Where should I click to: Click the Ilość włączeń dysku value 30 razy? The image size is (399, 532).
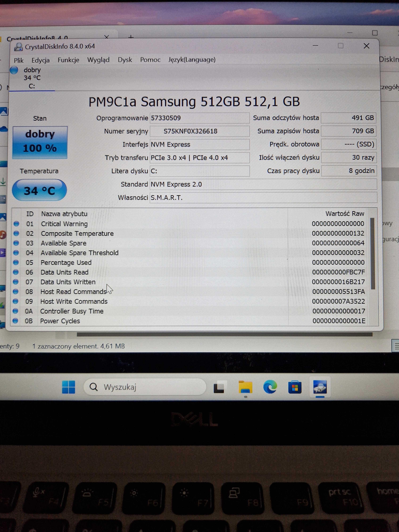[348, 157]
